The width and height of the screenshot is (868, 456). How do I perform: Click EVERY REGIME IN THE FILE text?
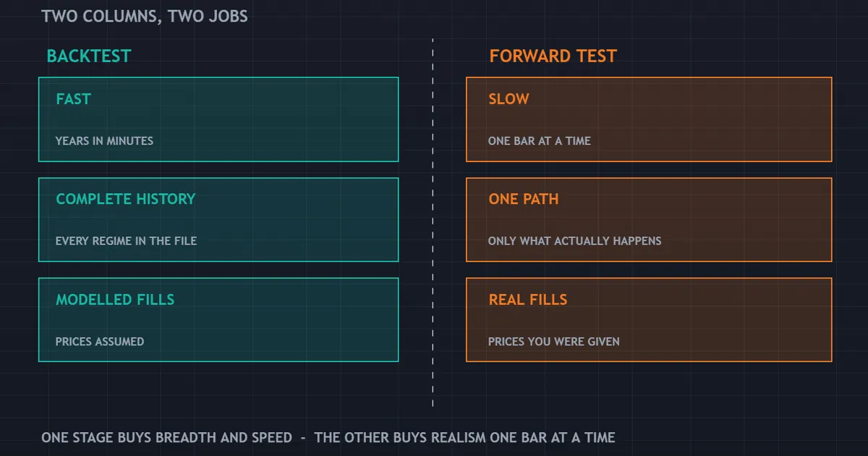click(x=126, y=241)
